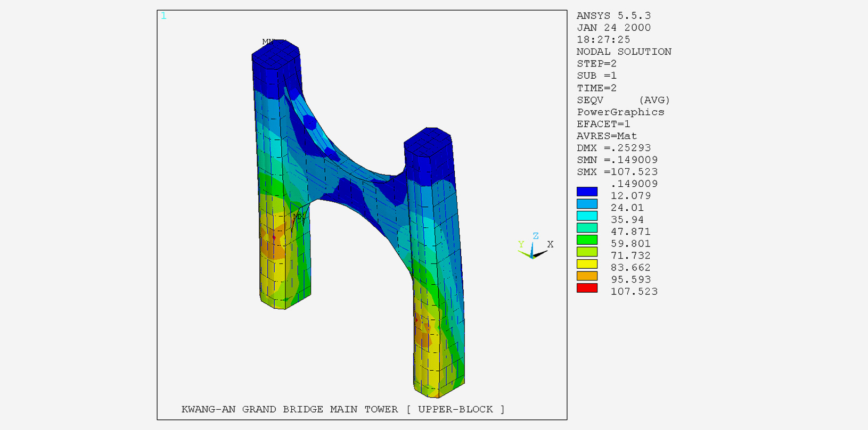868x430 pixels.
Task: Click the KWANG-AN GRAND BRIDGE title text
Action: point(343,409)
